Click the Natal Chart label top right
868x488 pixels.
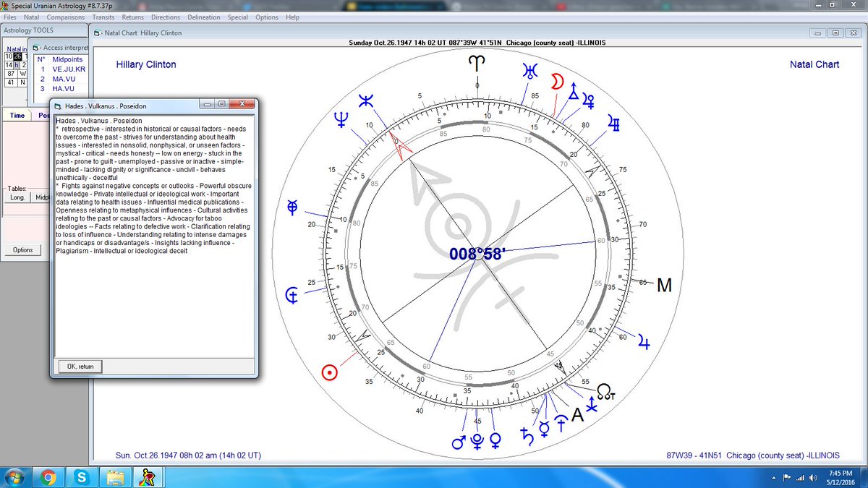(x=814, y=64)
